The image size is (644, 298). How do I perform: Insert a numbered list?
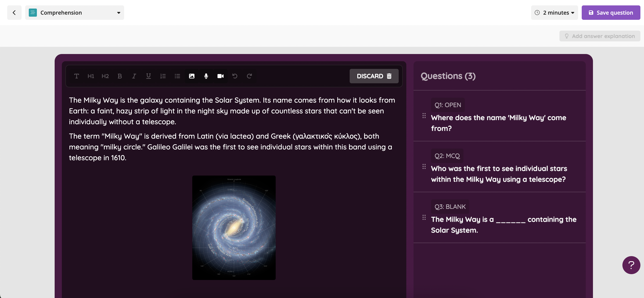(163, 76)
